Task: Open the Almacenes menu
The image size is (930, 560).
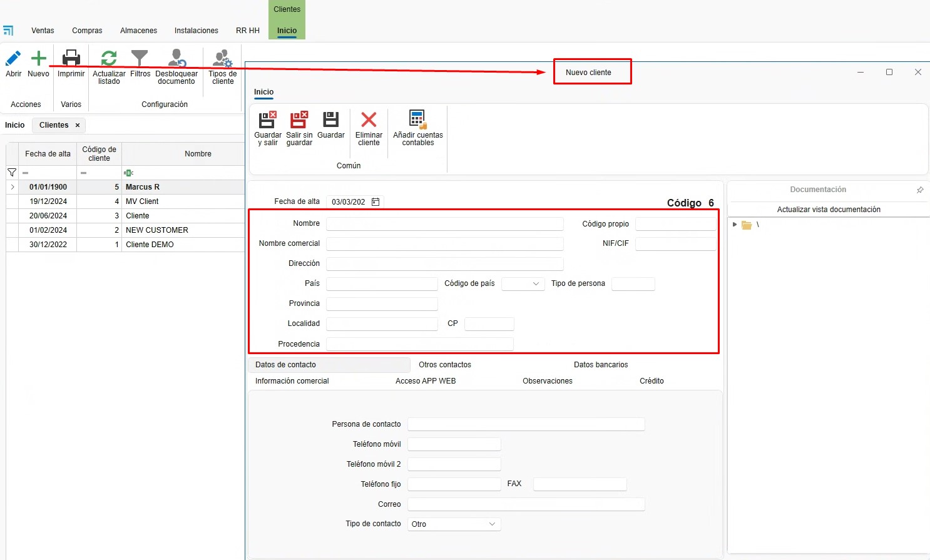Action: (x=138, y=31)
